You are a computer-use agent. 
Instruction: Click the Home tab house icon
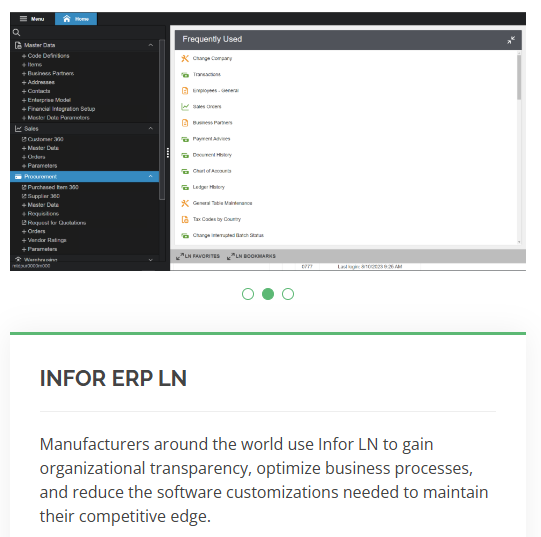(67, 19)
